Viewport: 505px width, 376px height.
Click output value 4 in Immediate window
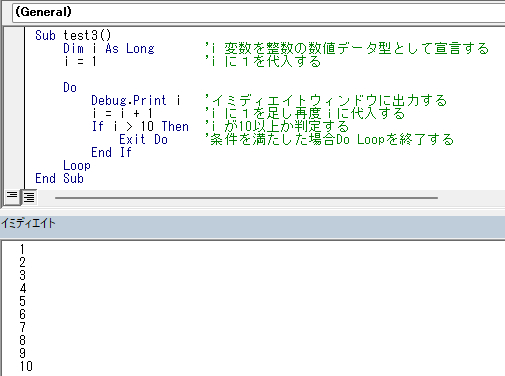pos(22,288)
